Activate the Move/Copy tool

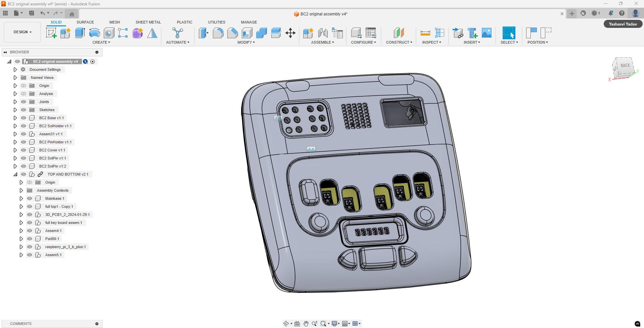(290, 33)
